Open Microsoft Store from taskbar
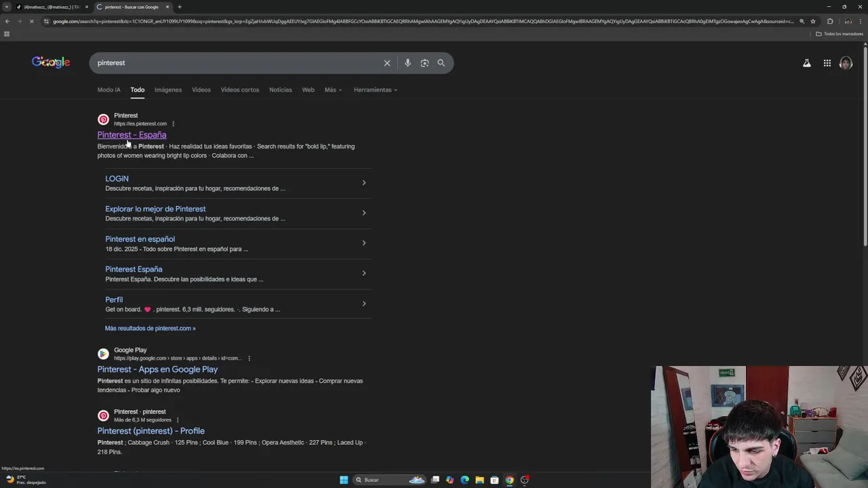This screenshot has height=488, width=868. coord(494,480)
